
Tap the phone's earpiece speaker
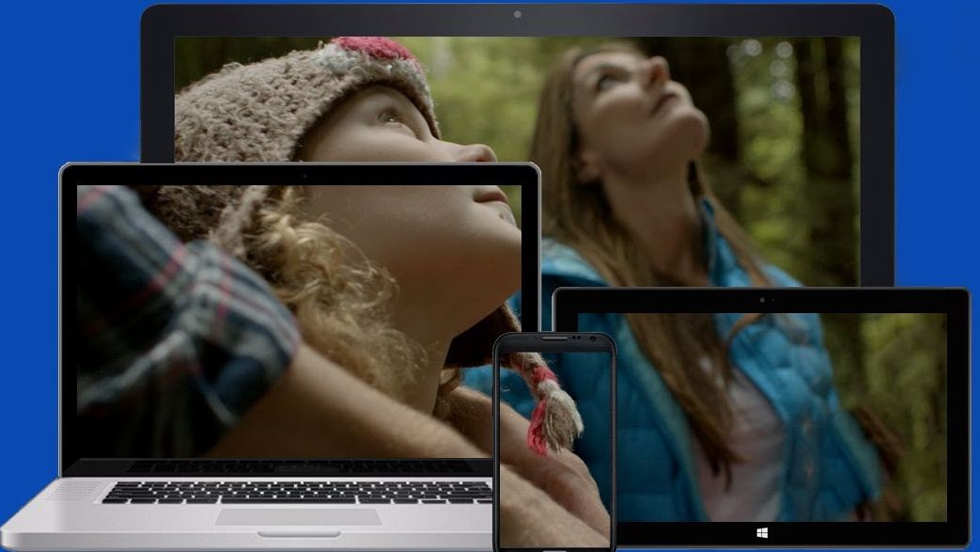click(555, 339)
